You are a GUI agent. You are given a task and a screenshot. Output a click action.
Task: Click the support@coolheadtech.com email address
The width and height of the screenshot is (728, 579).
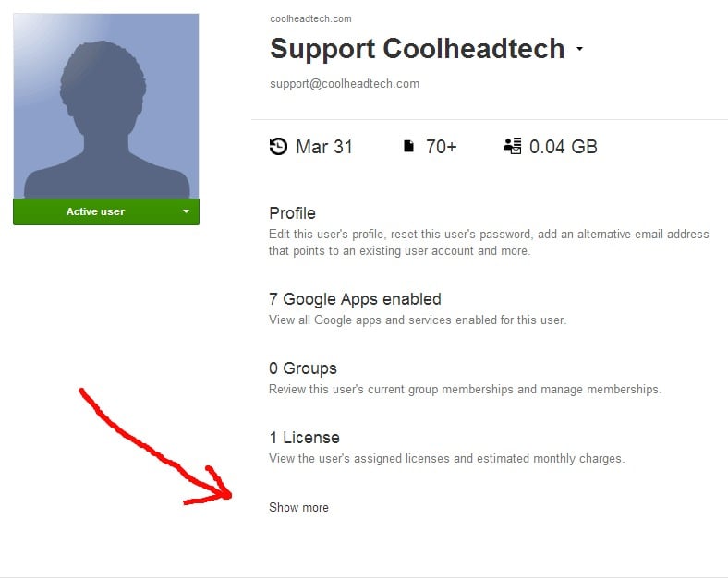coord(345,84)
